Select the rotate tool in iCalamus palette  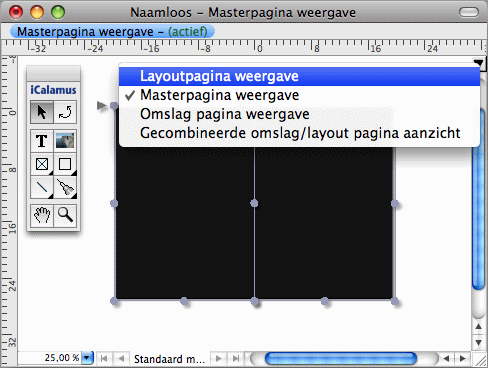65,112
